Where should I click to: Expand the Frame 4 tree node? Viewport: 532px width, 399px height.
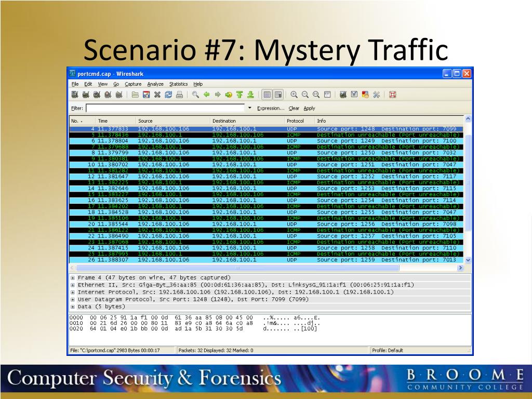tap(73, 277)
